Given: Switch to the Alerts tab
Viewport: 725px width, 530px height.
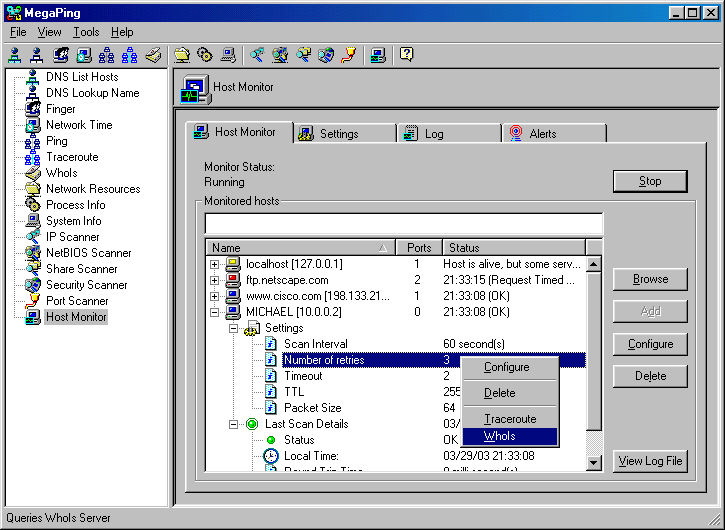Looking at the screenshot, I should pyautogui.click(x=555, y=134).
